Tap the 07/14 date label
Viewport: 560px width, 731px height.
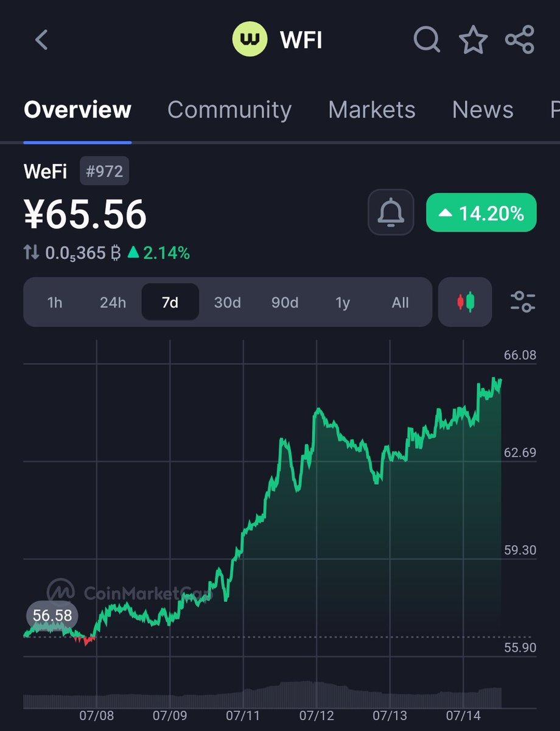coord(463,716)
